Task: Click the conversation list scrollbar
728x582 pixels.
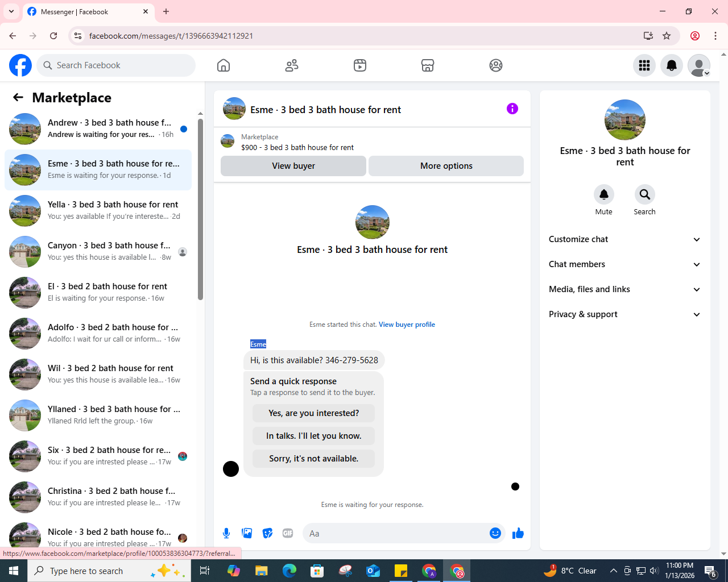Action: pyautogui.click(x=200, y=209)
